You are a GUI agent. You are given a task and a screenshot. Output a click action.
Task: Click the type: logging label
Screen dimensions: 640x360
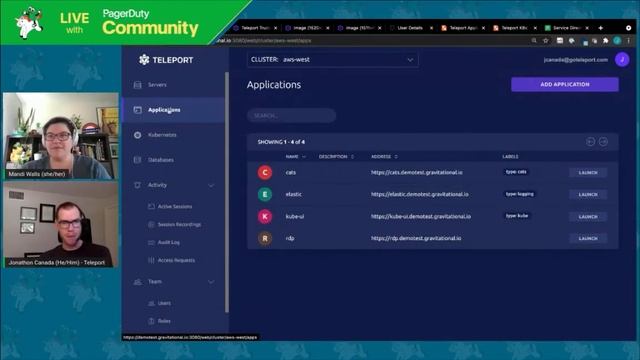tap(520, 194)
